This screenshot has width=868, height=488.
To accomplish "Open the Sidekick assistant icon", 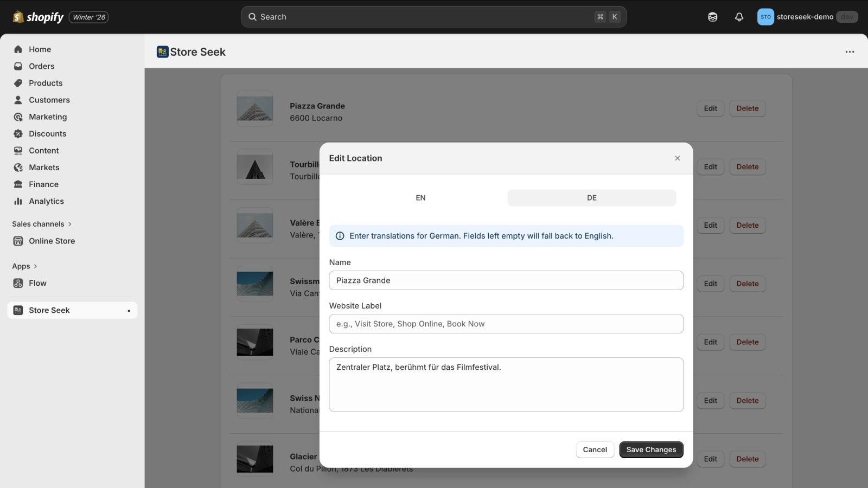I will [x=713, y=17].
